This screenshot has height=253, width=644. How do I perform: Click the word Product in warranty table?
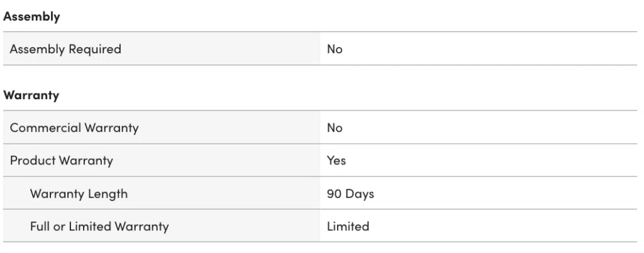(33, 160)
